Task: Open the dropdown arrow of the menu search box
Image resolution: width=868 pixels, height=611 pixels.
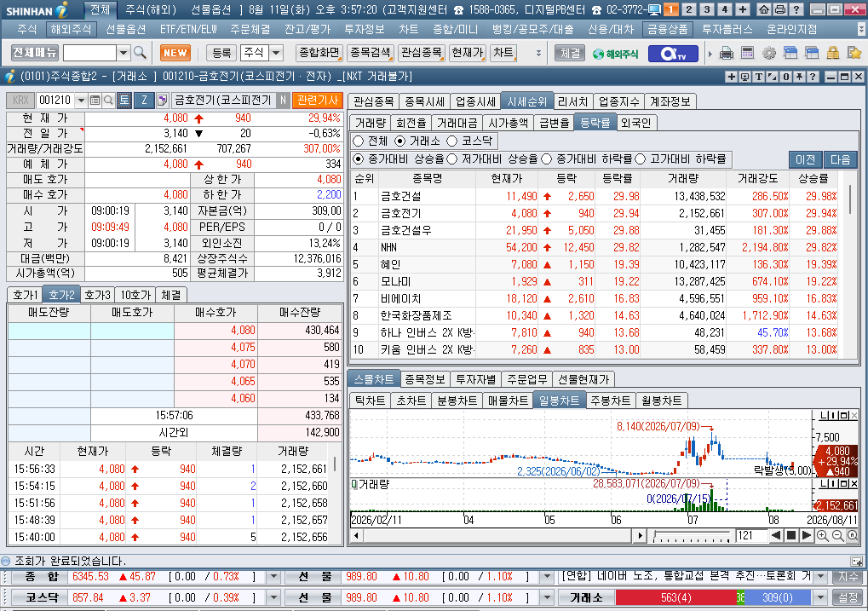Action: 124,53
